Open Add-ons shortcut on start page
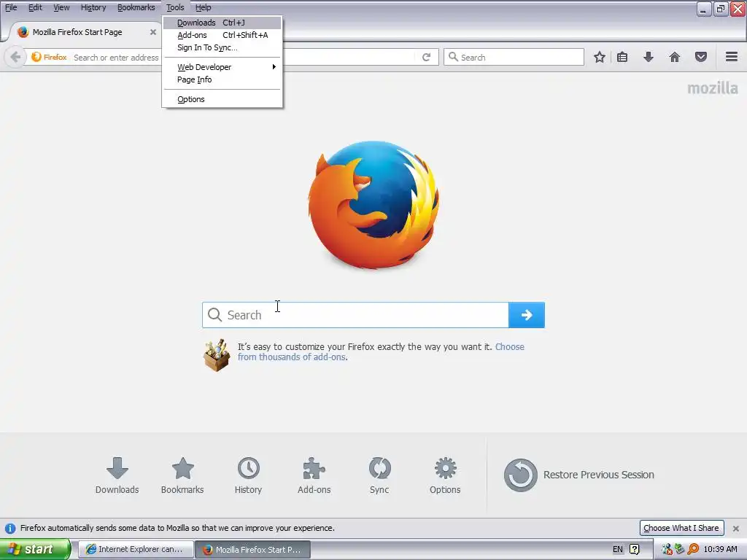 point(314,475)
